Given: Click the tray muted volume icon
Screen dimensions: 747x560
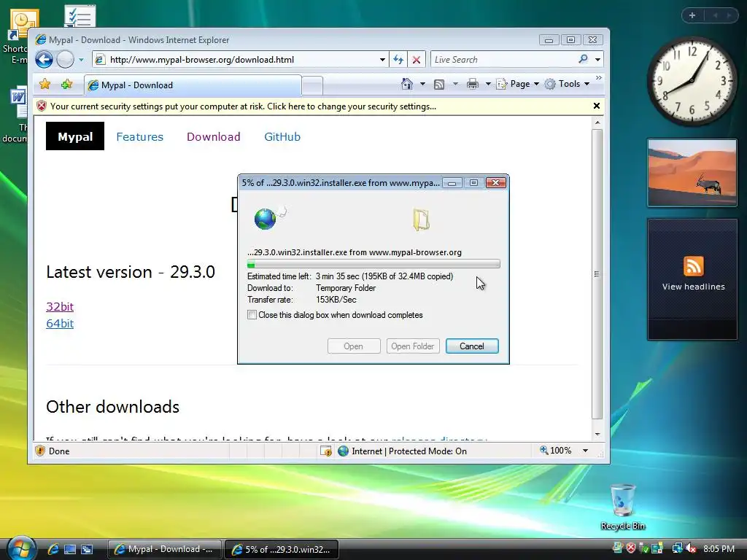Looking at the screenshot, I should (690, 548).
